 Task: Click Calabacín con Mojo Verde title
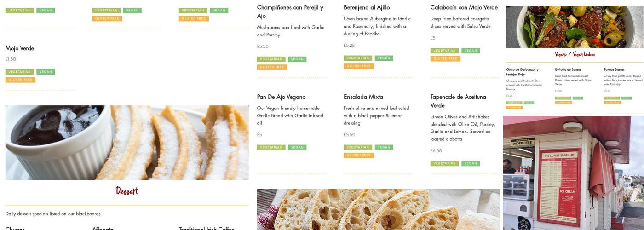[464, 7]
